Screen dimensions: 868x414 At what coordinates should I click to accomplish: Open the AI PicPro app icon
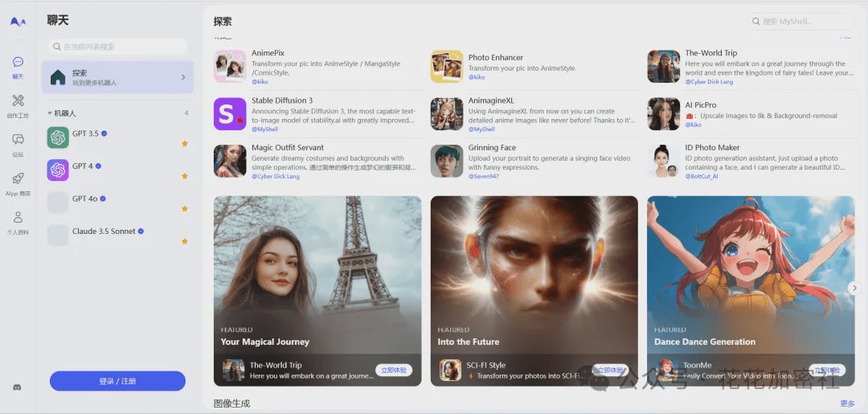(x=664, y=114)
